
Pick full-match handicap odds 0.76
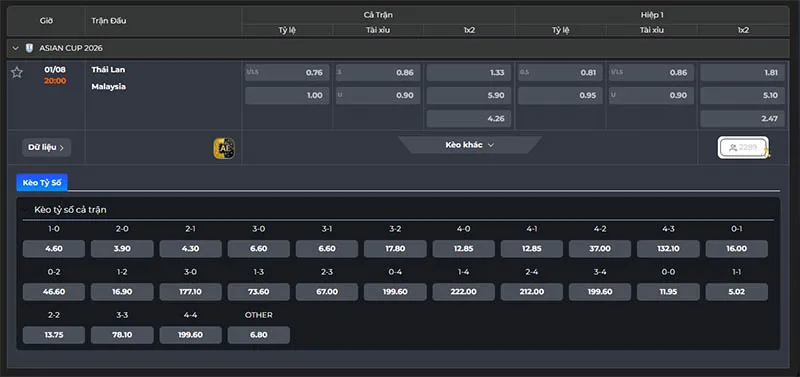(x=287, y=72)
